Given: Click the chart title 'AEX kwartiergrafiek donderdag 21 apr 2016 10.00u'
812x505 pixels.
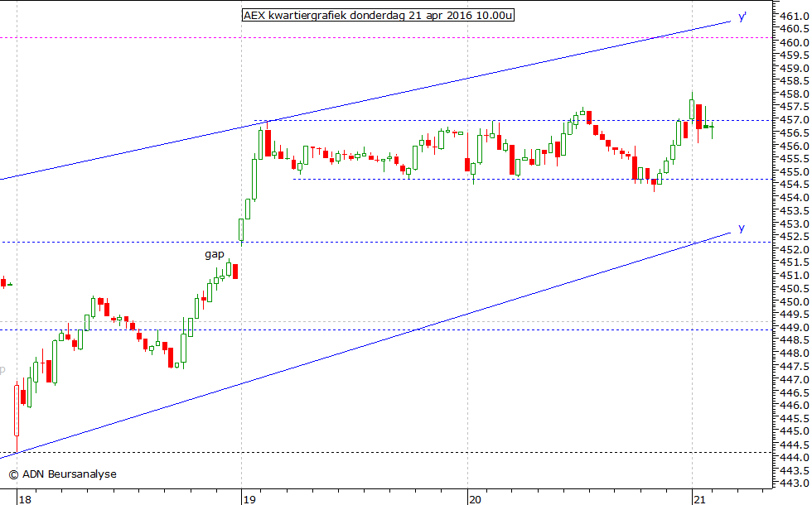Looking at the screenshot, I should [378, 15].
